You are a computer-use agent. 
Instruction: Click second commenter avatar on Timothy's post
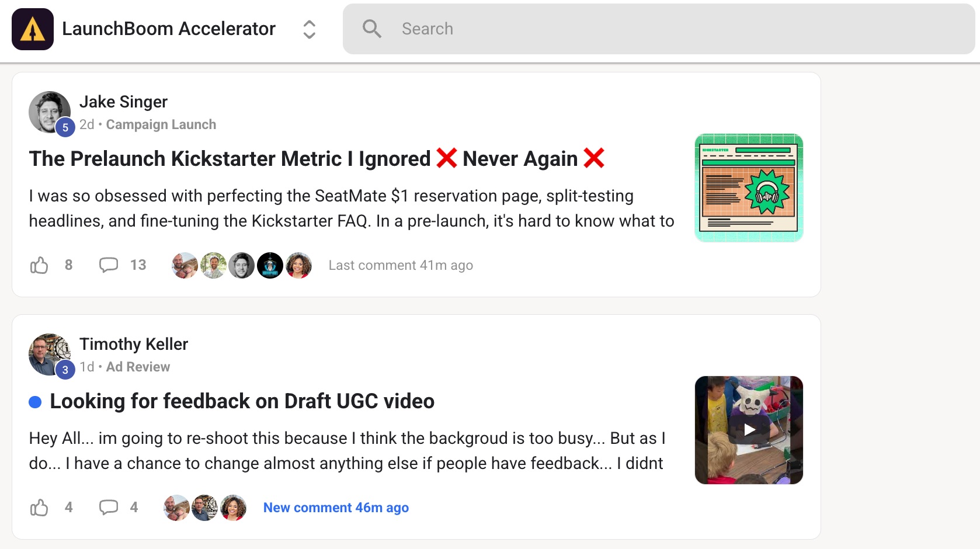coord(205,508)
